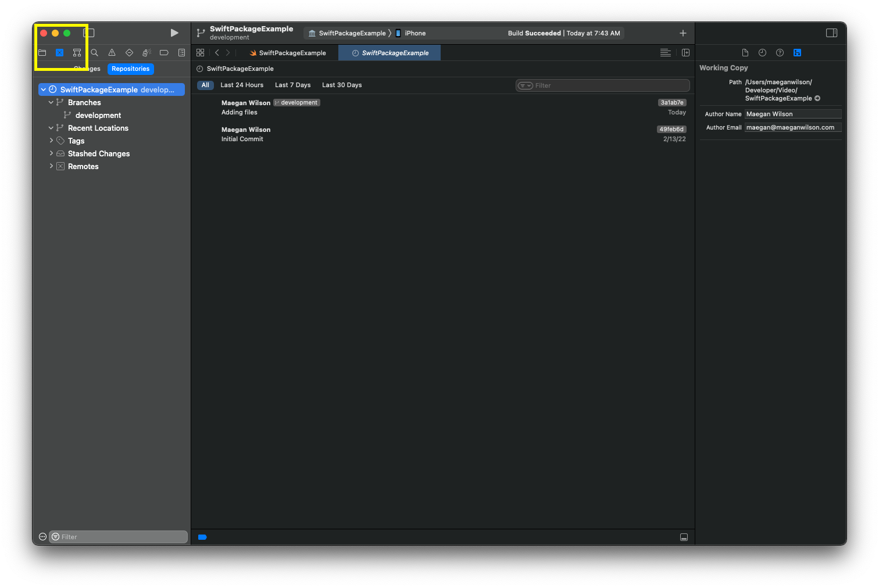The image size is (879, 588).
Task: Show the Quick Help inspector
Action: pos(780,53)
